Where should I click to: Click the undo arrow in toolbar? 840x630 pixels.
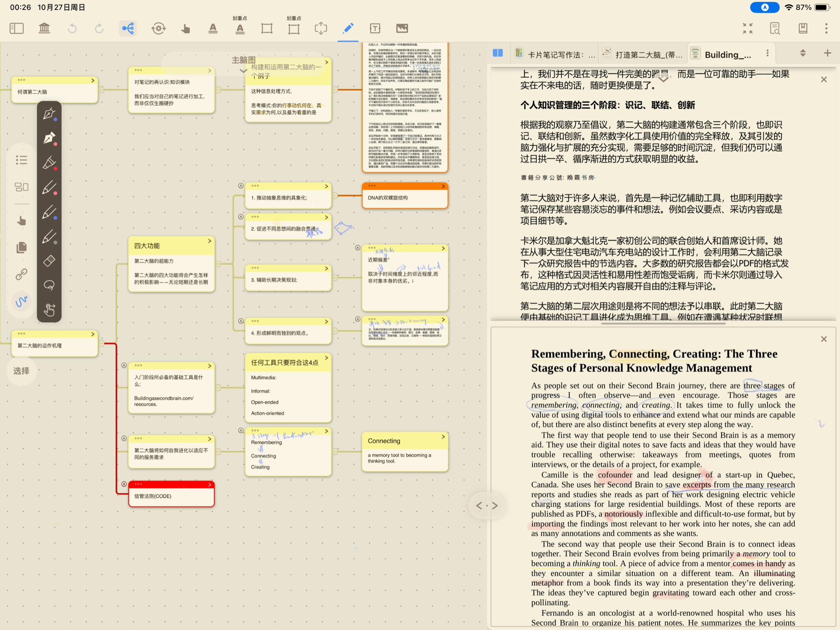(72, 29)
